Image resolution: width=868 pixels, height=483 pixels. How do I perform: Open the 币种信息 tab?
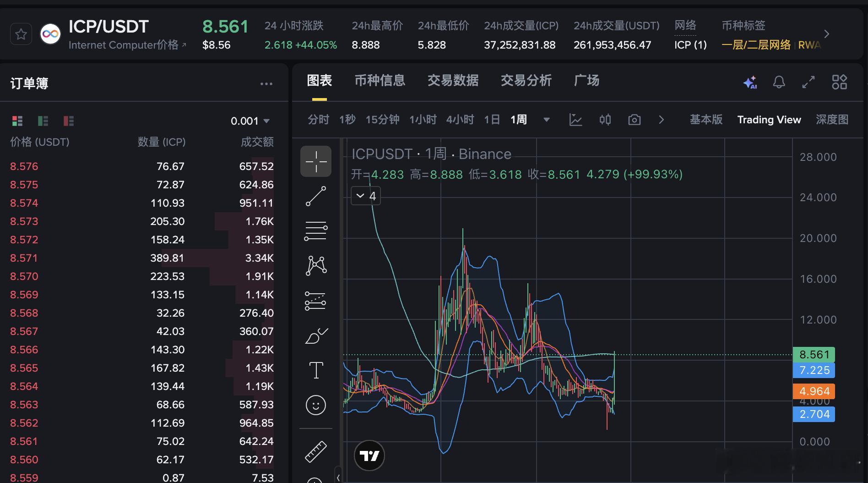(x=380, y=81)
